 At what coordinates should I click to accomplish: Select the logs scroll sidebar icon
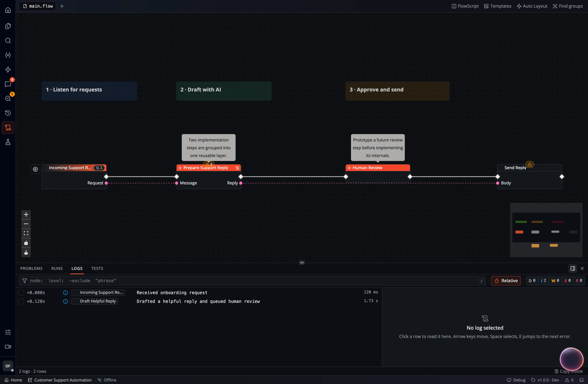click(8, 128)
